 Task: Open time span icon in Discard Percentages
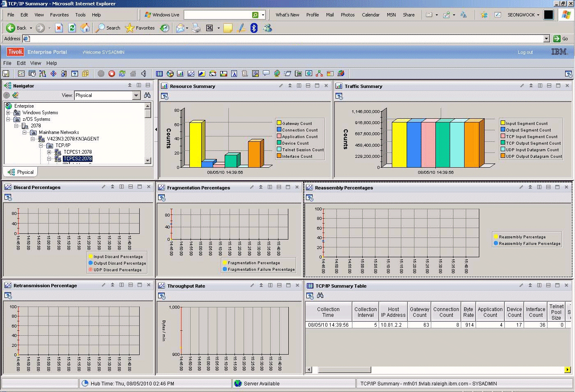[8, 197]
